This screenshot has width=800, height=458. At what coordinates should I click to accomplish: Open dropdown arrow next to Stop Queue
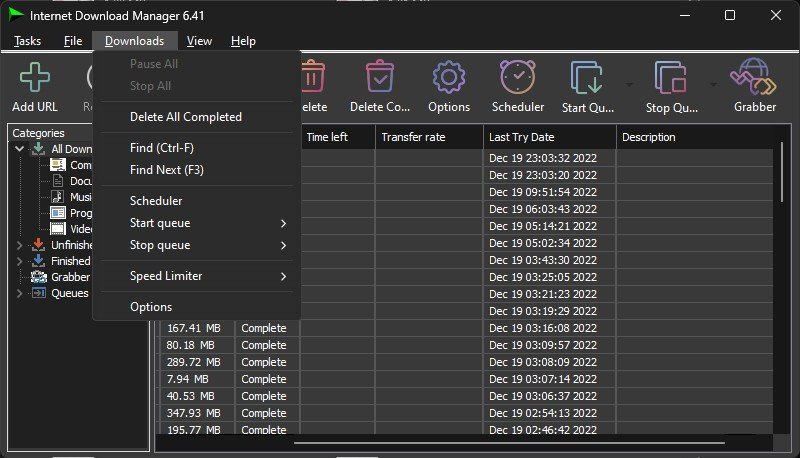click(x=713, y=85)
